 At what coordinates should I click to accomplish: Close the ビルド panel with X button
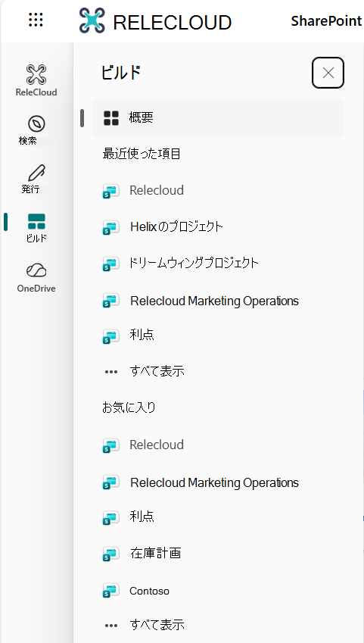point(328,73)
